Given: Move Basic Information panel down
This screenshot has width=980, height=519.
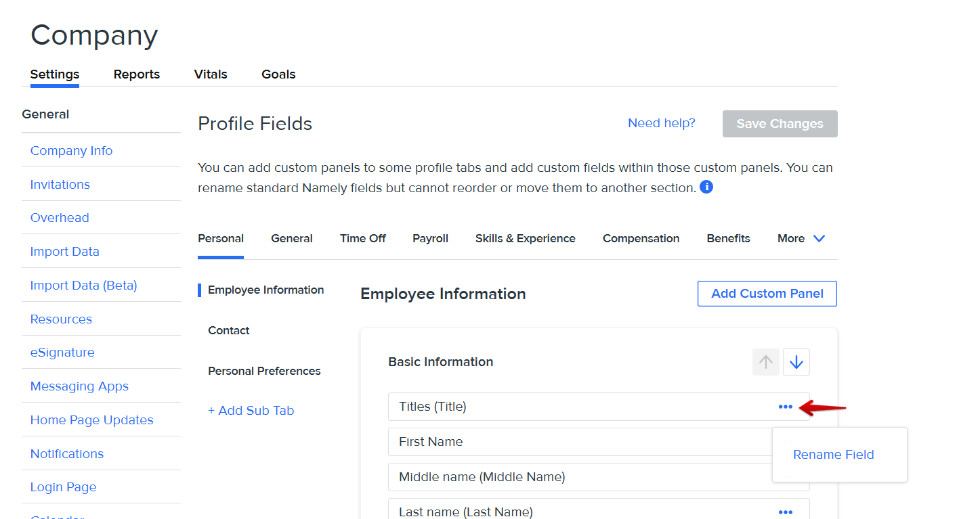Looking at the screenshot, I should (796, 362).
